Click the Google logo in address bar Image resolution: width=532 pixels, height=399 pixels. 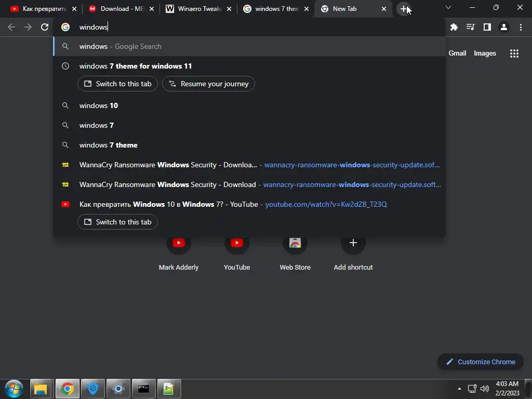point(65,27)
